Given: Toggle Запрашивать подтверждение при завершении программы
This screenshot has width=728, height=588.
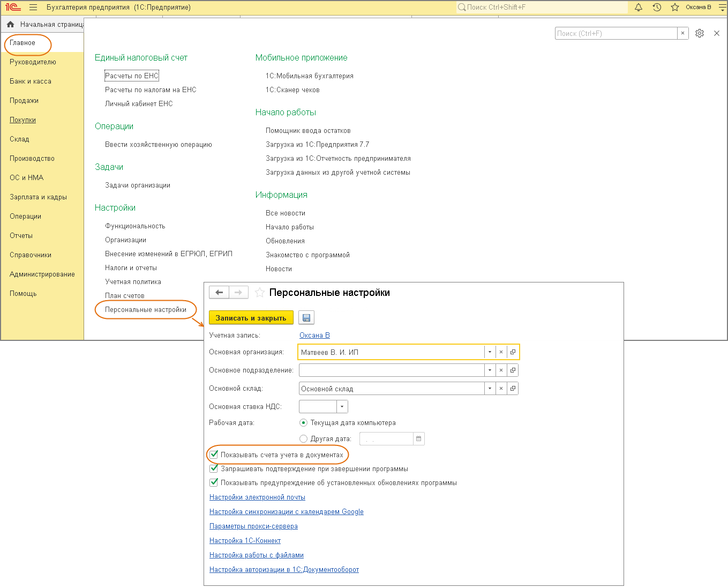Looking at the screenshot, I should (x=214, y=468).
